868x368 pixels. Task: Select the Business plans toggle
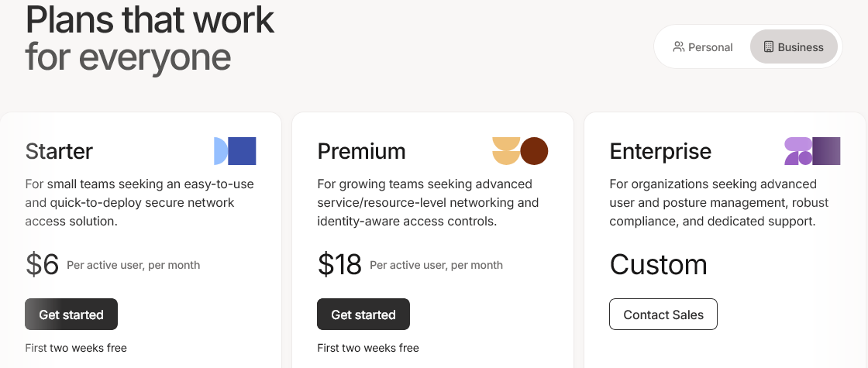[x=794, y=47]
